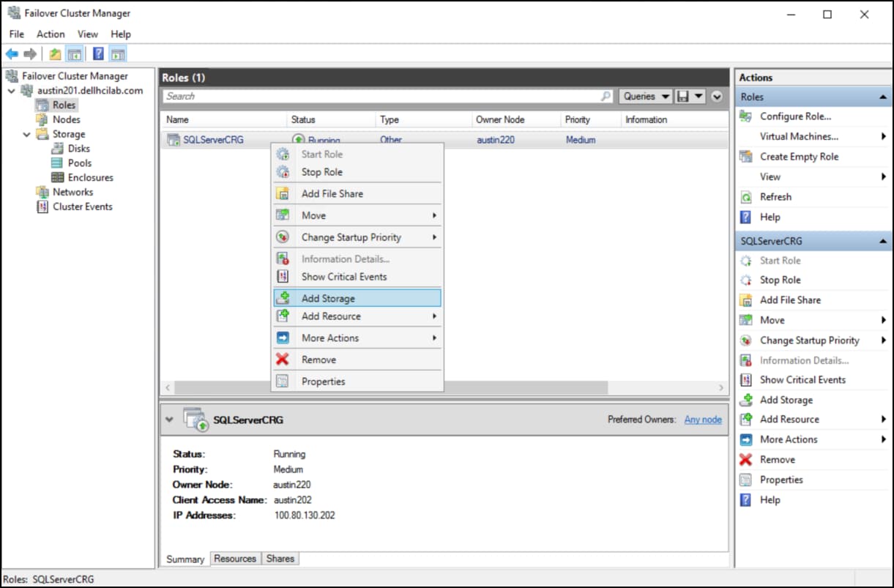
Task: Click the Properties icon in context menu
Action: tap(283, 382)
